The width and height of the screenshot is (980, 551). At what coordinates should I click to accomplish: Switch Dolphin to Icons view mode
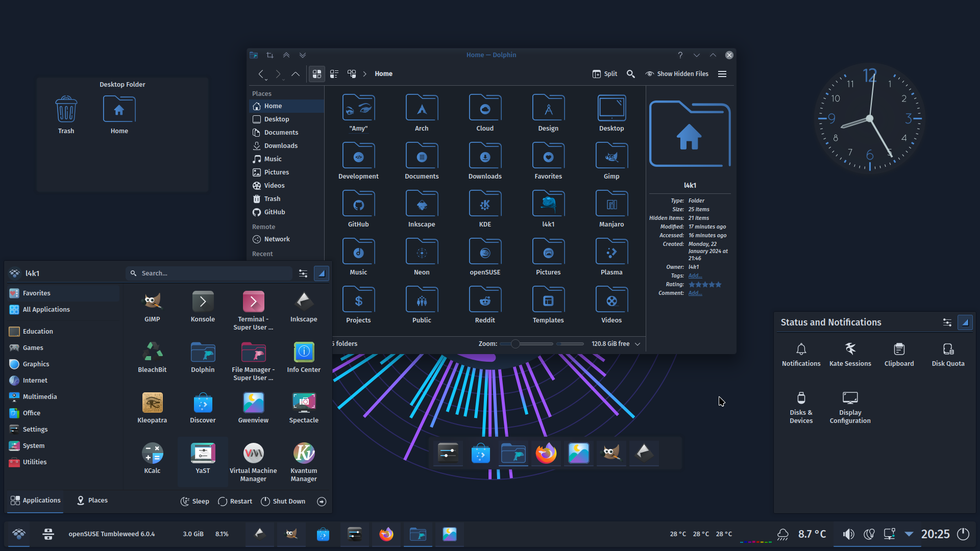click(x=317, y=74)
